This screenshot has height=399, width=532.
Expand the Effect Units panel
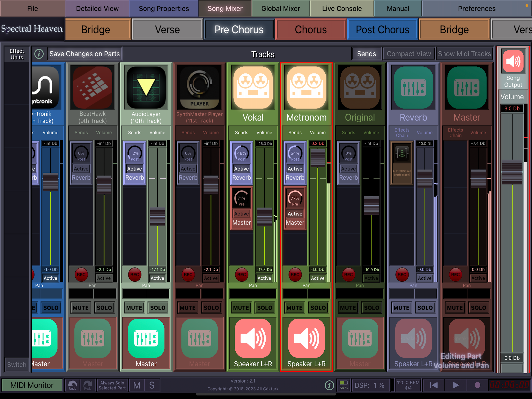click(17, 54)
